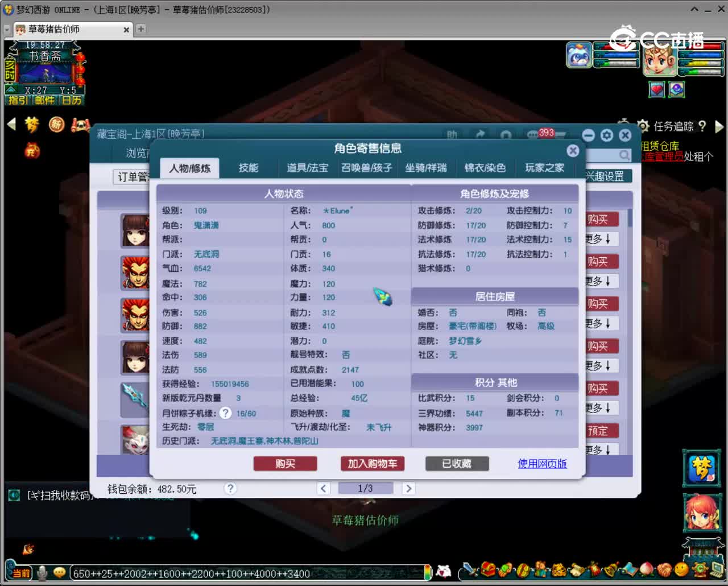Image resolution: width=728 pixels, height=586 pixels.
Task: Unfavorite the listing via the 已收藏 button
Action: [x=457, y=464]
